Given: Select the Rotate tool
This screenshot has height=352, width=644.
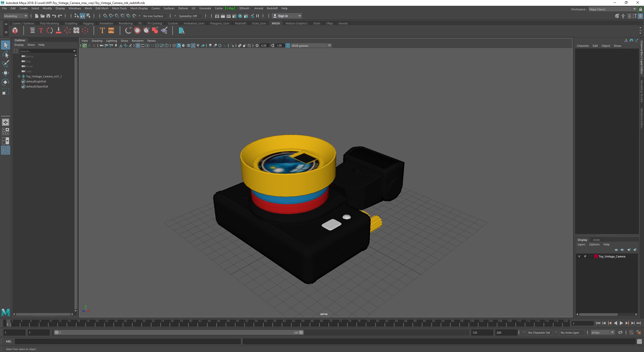Looking at the screenshot, I should pyautogui.click(x=6, y=82).
